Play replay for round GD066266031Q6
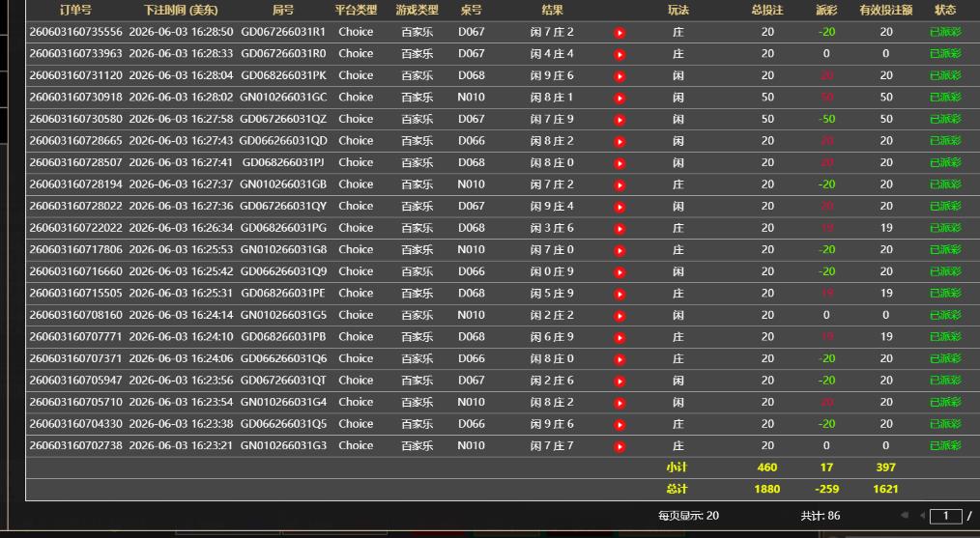The image size is (980, 538). coord(620,359)
